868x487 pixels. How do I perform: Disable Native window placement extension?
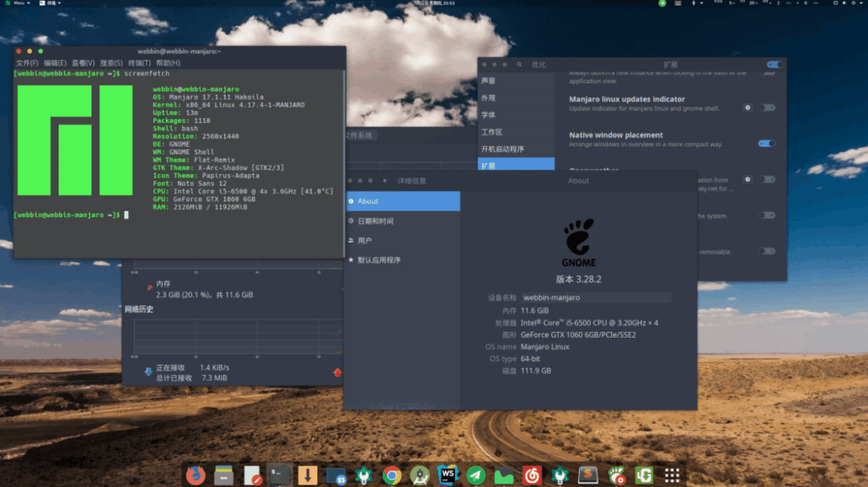766,143
